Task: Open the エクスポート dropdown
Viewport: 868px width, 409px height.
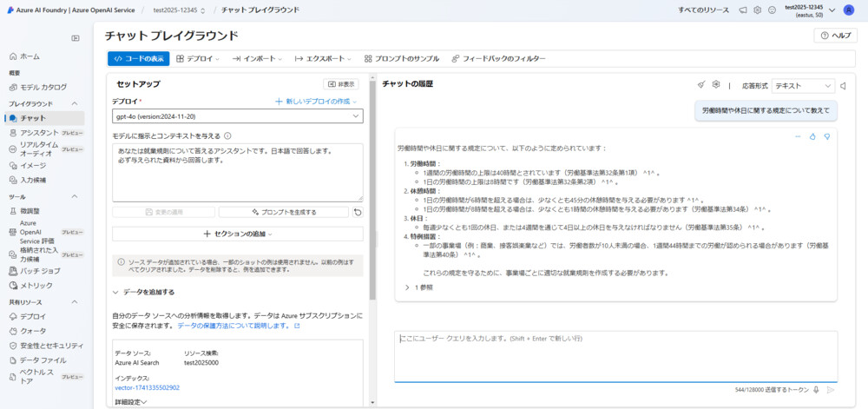Action: pos(323,59)
